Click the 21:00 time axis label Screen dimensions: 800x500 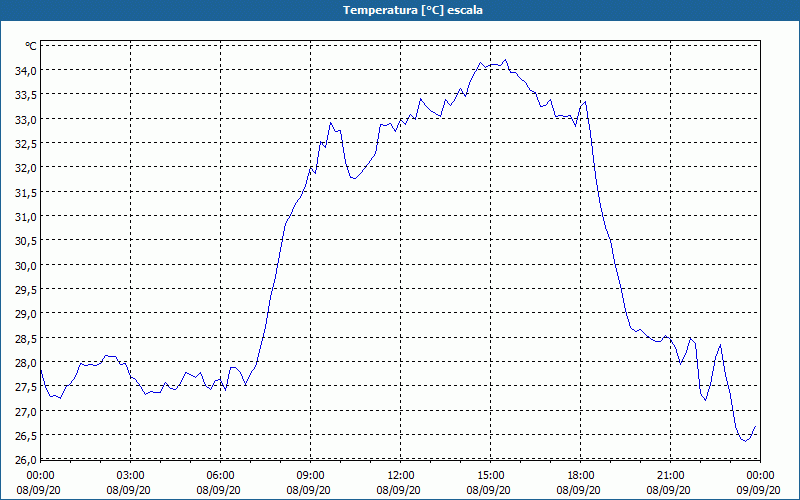tap(670, 476)
